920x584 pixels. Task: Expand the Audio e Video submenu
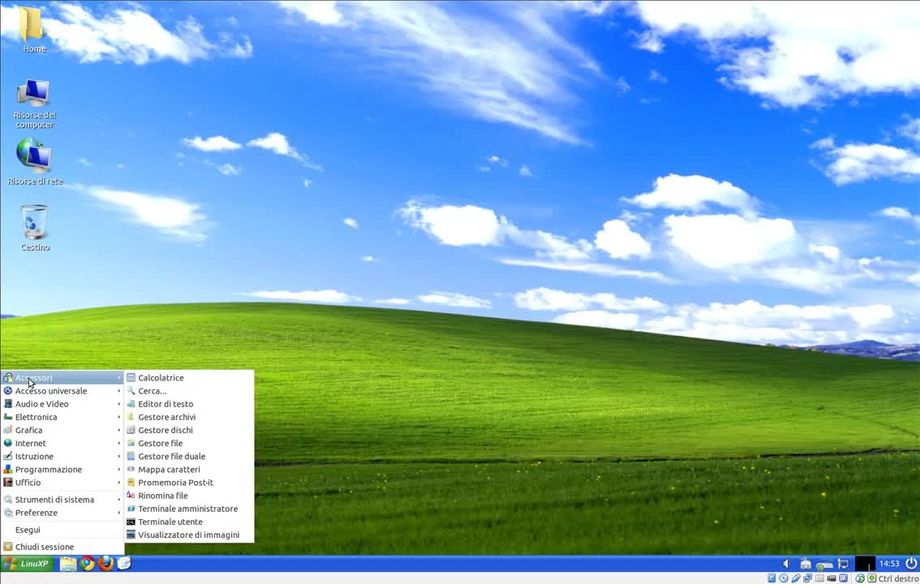pos(62,404)
